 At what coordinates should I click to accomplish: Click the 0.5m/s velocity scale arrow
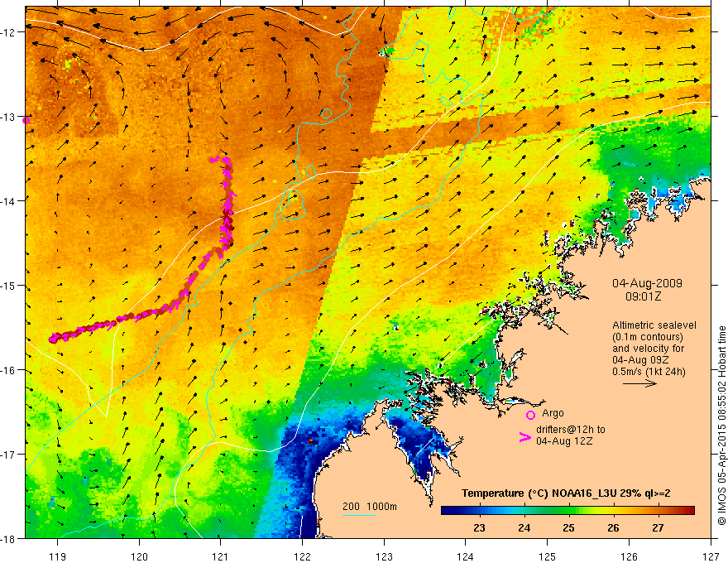[639, 383]
